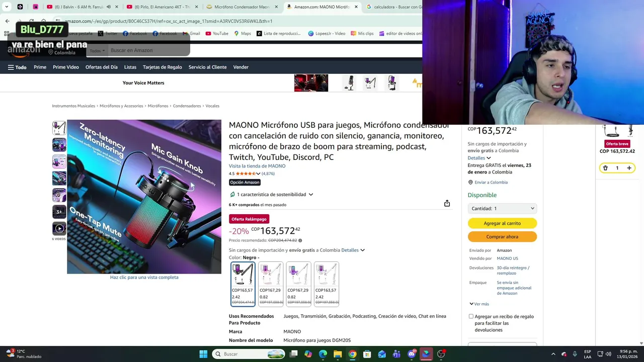Open File Explorer from the taskbar

(338, 354)
